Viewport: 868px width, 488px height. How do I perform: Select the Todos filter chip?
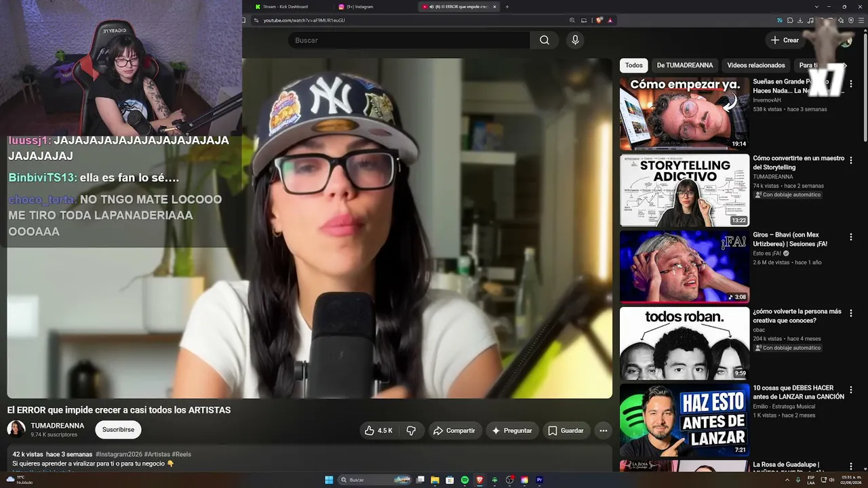point(634,65)
